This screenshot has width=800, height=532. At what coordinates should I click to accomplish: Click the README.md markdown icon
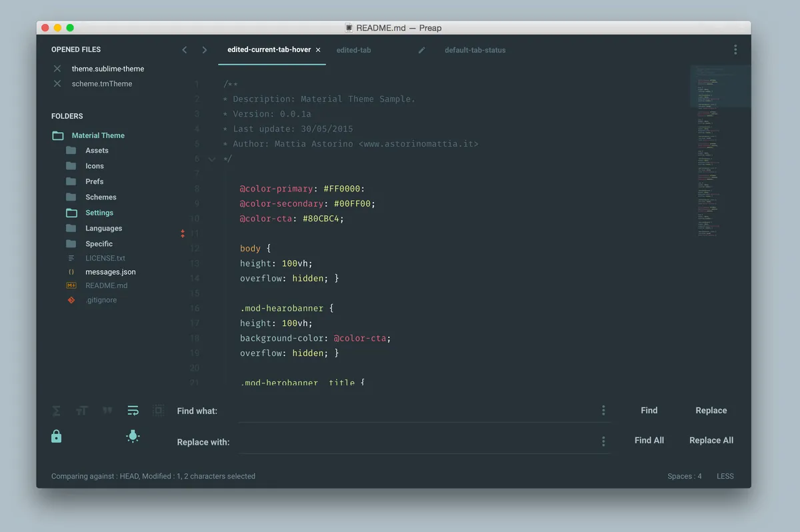[x=71, y=285]
